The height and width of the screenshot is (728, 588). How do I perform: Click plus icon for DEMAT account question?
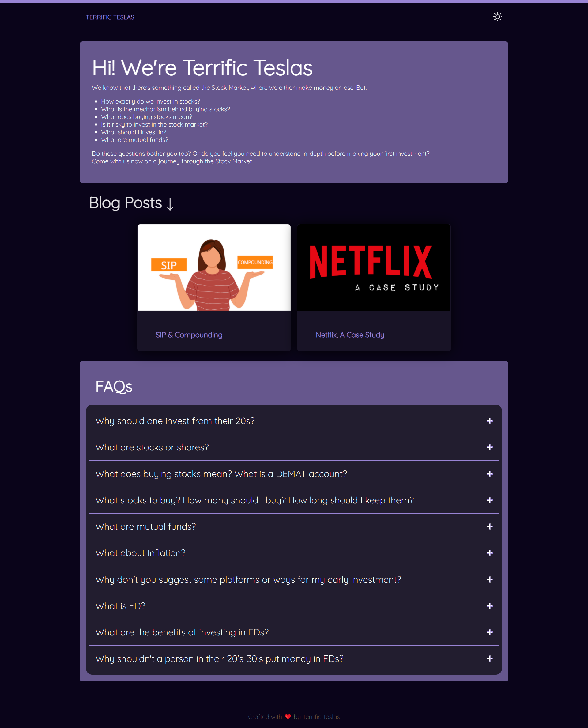click(x=489, y=474)
